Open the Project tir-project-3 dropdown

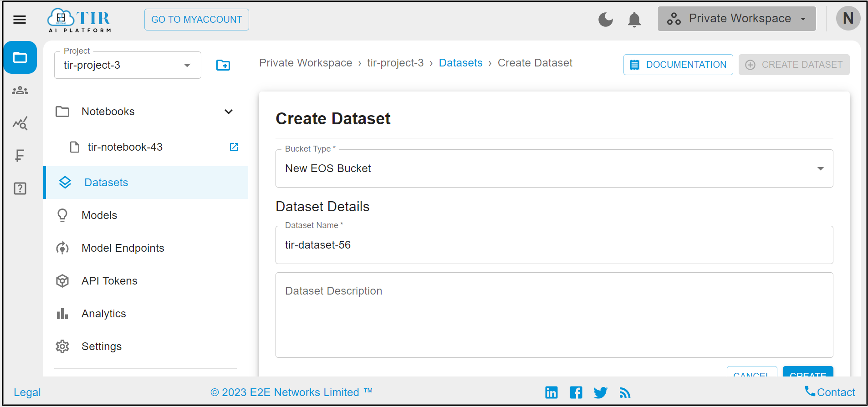(128, 65)
